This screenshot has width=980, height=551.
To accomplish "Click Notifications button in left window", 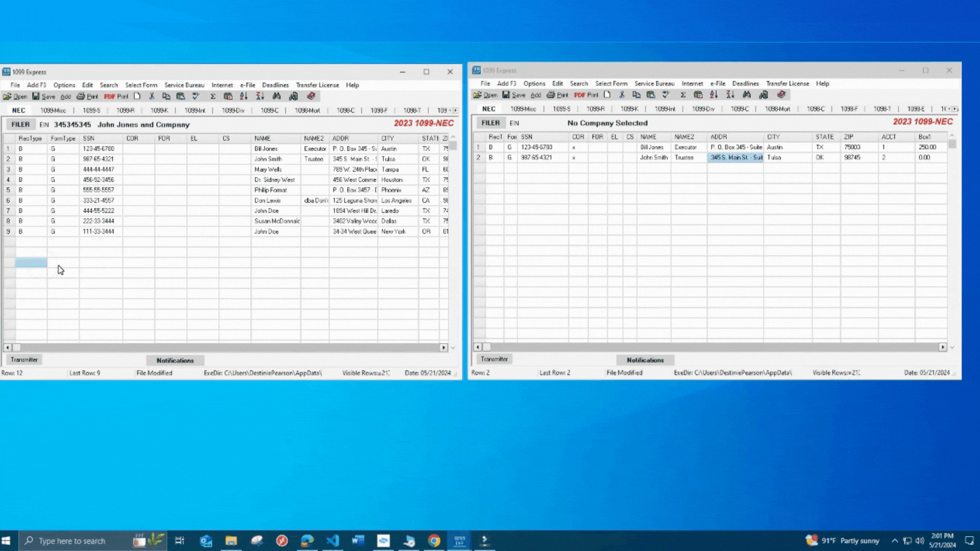I will click(175, 360).
